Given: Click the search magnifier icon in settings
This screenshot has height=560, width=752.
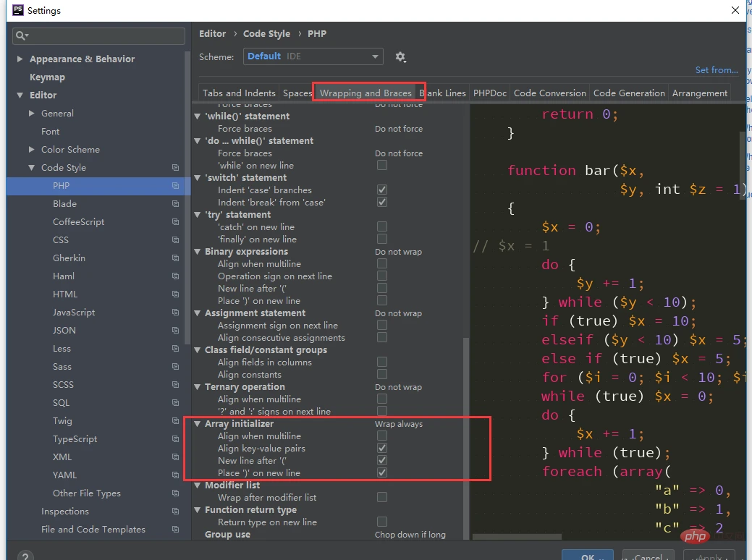Looking at the screenshot, I should point(22,35).
